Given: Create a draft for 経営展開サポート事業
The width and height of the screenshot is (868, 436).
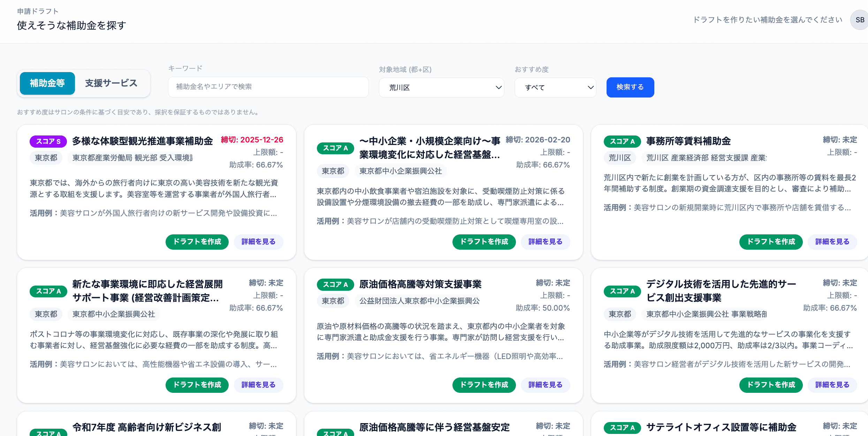Looking at the screenshot, I should pos(197,385).
